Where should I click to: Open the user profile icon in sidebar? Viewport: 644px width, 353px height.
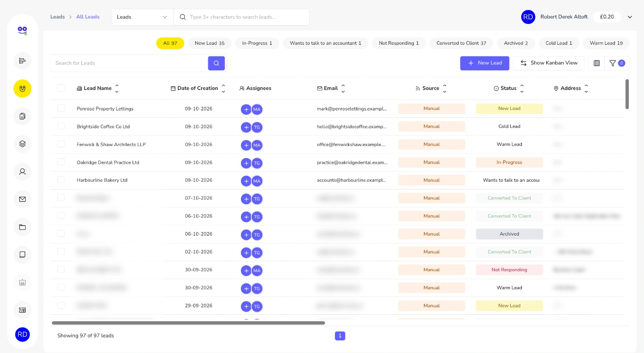23,172
